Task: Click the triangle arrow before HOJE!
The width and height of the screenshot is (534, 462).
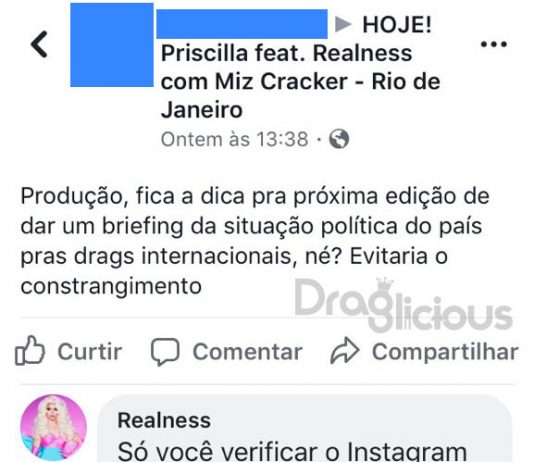Action: (x=343, y=24)
